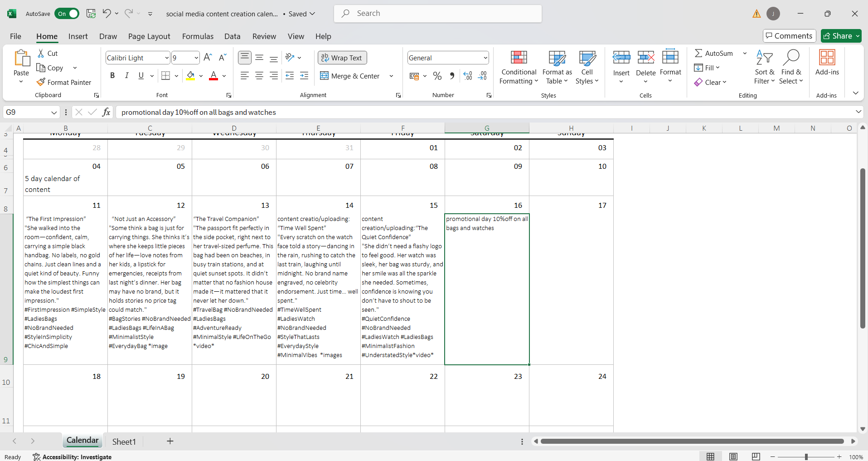Click the Percent Style icon

[x=437, y=76]
